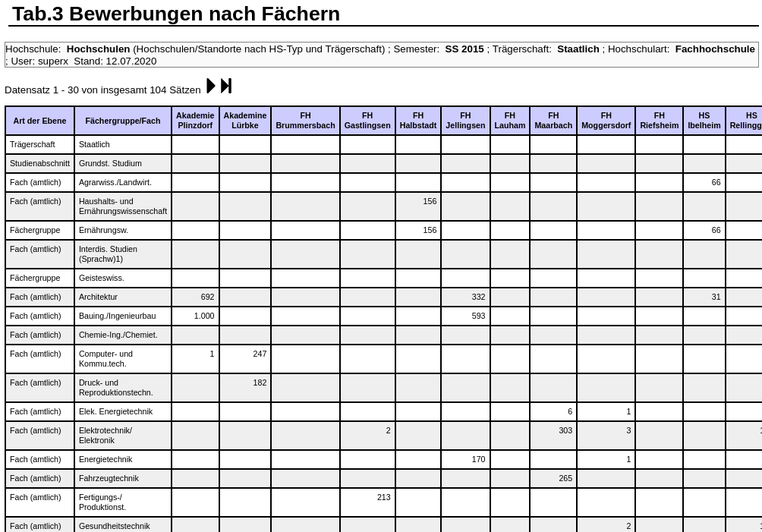This screenshot has height=532, width=762.
Task: Select the 'Bauing./Ingenieurbau' row label
Action: 117,316
